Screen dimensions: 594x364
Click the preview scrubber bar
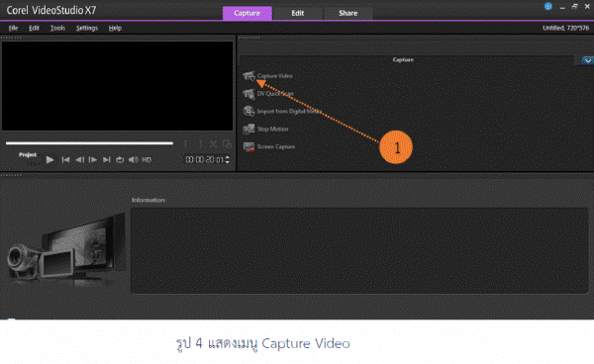tap(89, 143)
